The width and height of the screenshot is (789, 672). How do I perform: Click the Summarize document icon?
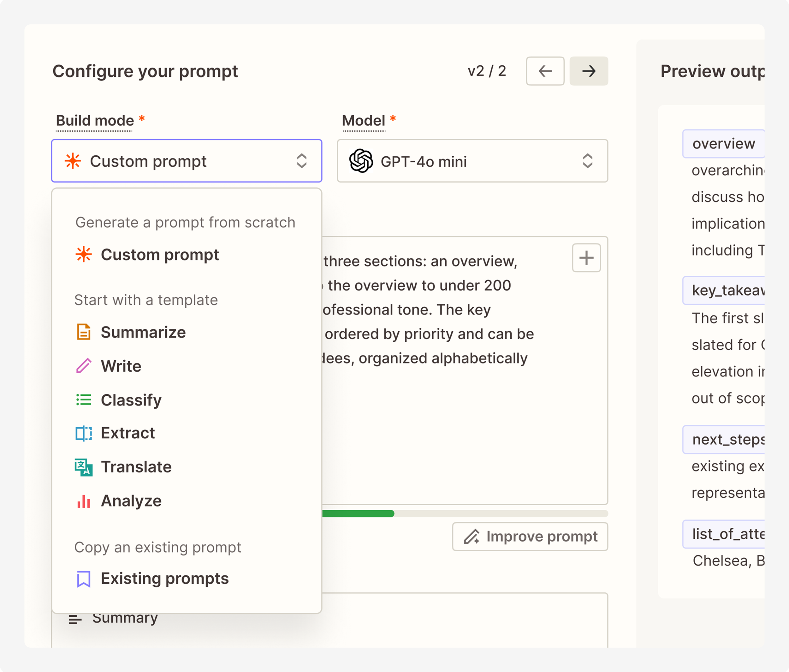[83, 332]
